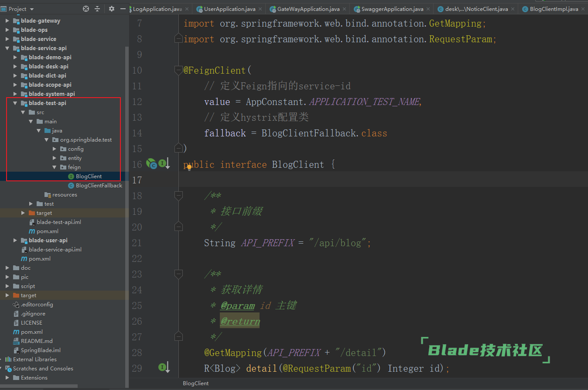Fold the Javadoc comment starting line 23

178,274
